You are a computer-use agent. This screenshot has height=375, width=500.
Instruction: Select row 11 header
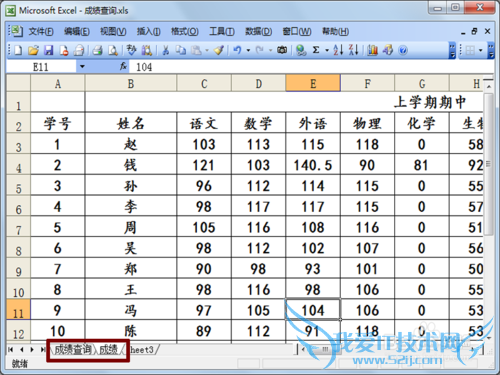pos(19,310)
